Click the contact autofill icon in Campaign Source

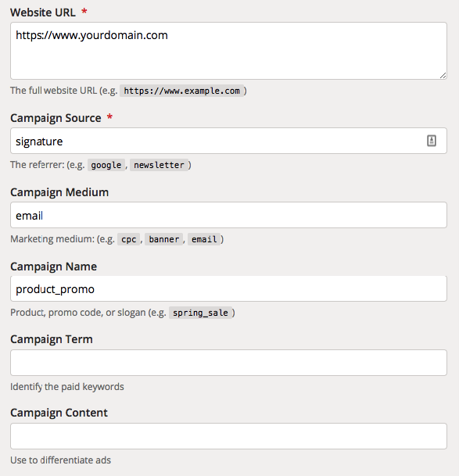tap(432, 141)
